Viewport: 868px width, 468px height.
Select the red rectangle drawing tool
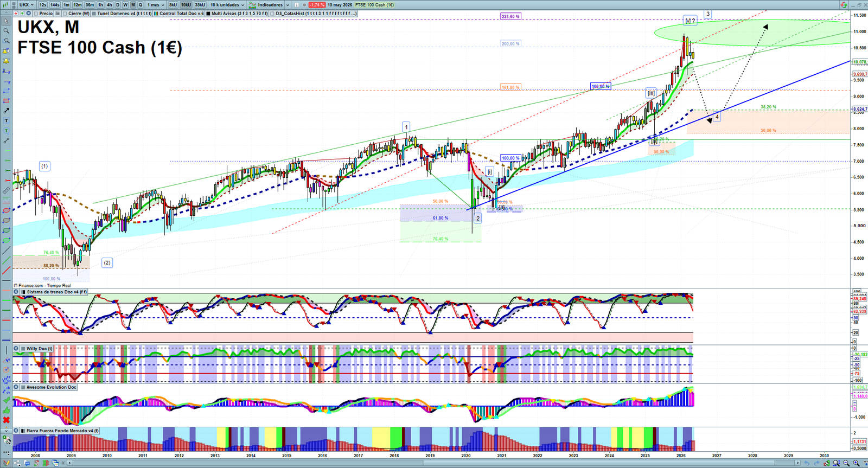pos(6,101)
